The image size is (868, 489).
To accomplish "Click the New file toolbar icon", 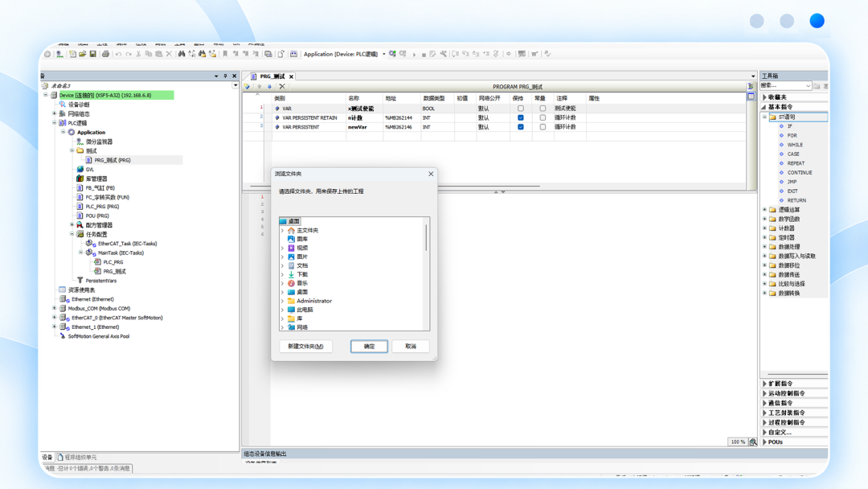I will point(72,54).
